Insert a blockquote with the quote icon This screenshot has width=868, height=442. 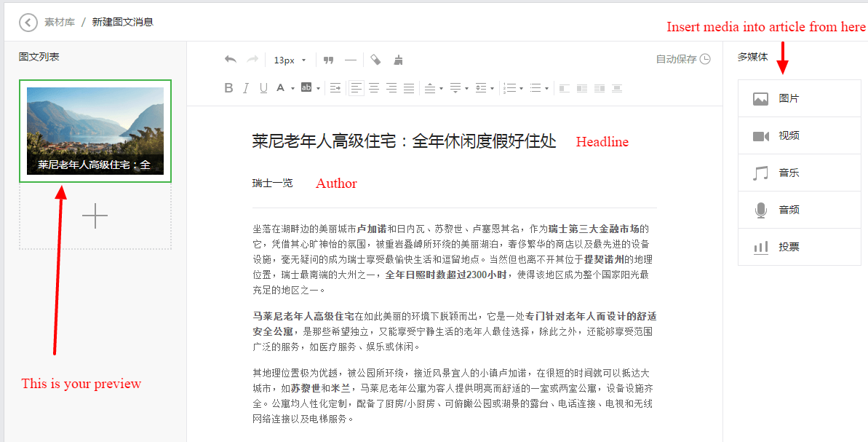[328, 60]
